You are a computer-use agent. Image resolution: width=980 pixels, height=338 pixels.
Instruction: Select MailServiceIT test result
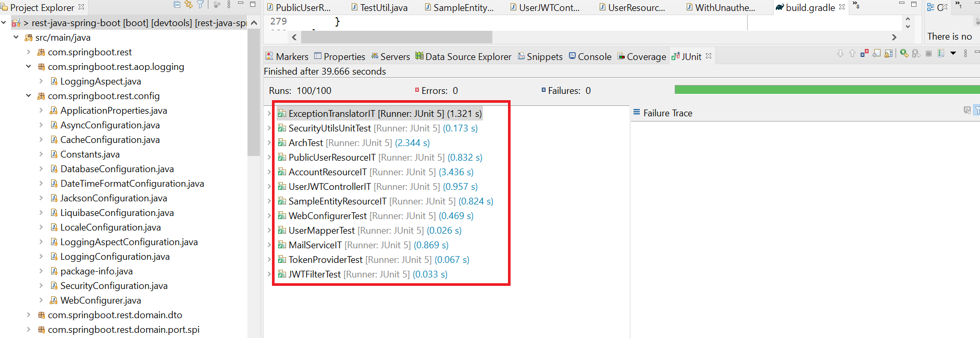363,245
